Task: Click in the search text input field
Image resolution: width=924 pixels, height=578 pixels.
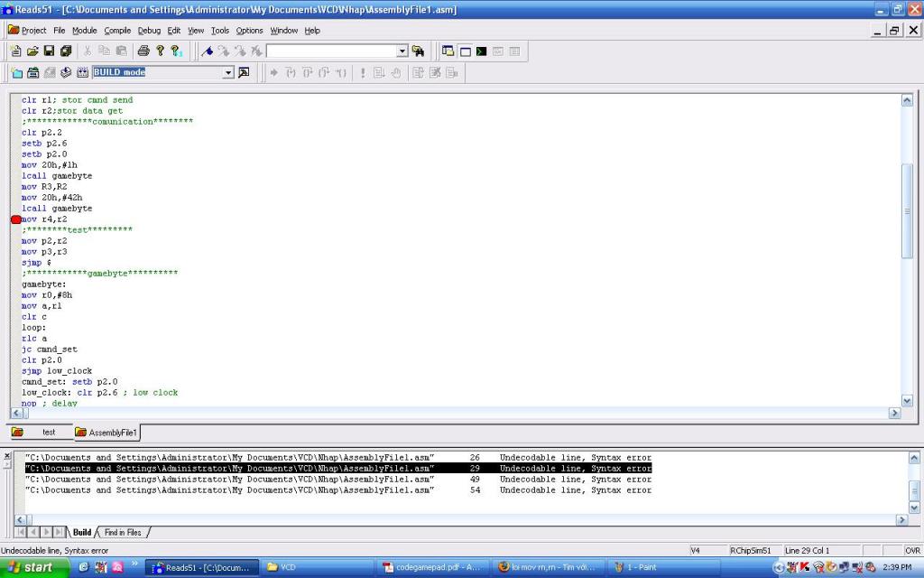Action: point(332,51)
